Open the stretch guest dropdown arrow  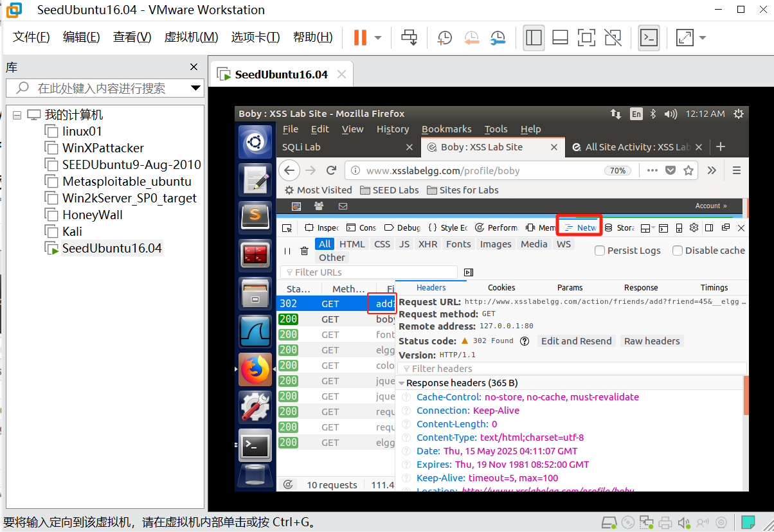702,38
